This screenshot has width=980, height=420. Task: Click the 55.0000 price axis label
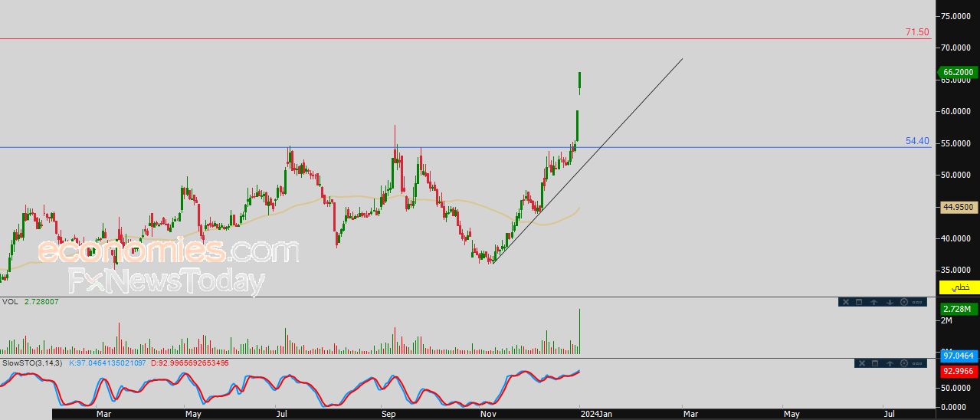[958, 143]
